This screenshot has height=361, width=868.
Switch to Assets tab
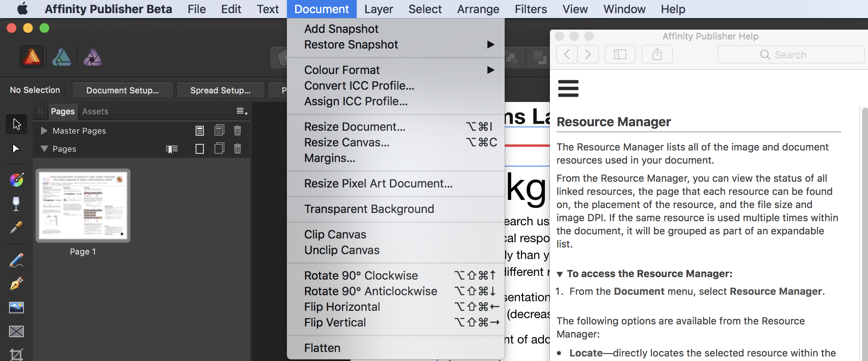pos(95,111)
